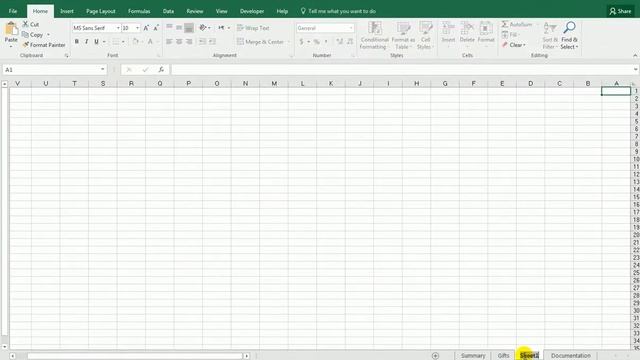Screen dimensions: 640x360
Task: Align cell text to the left
Action: coord(169,41)
